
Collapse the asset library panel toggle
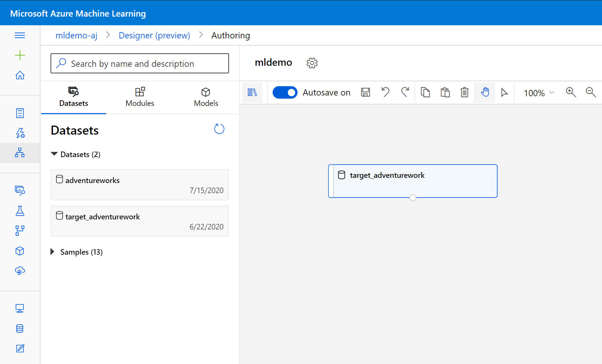point(252,92)
